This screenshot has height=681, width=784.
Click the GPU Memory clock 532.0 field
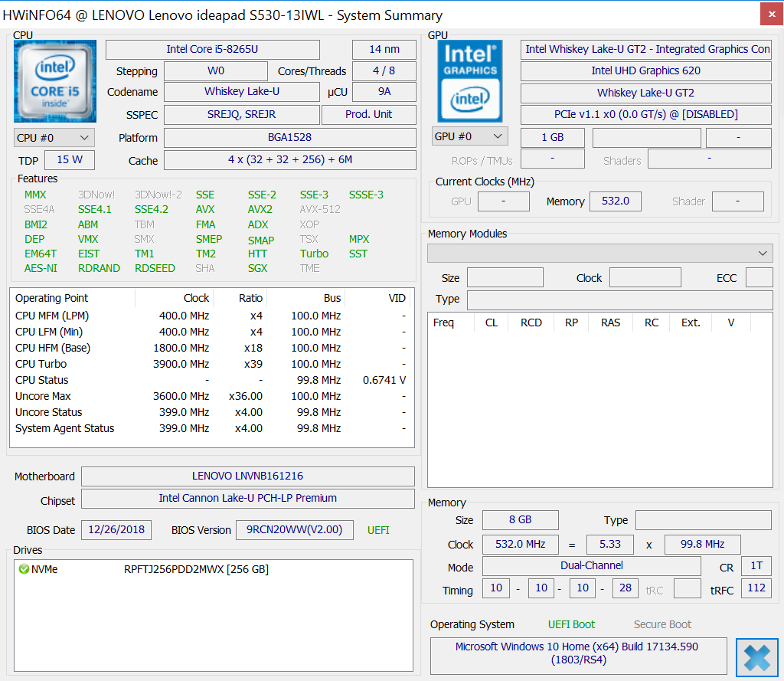(x=616, y=201)
